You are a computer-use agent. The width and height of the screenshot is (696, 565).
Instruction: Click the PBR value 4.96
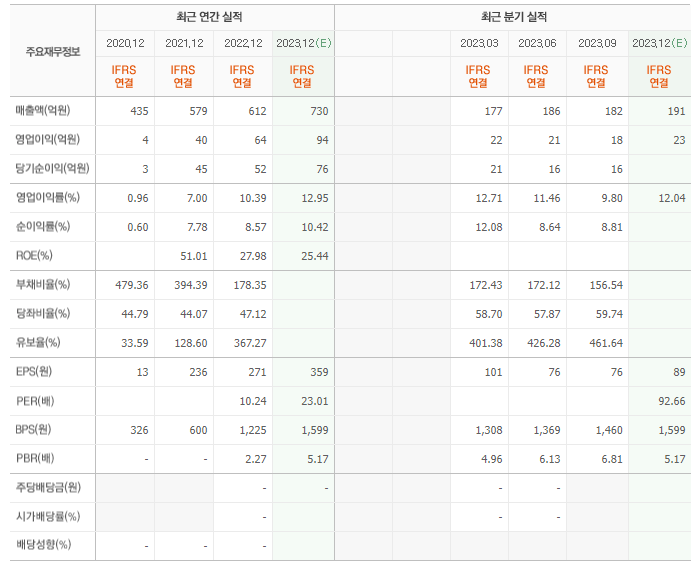coord(492,459)
